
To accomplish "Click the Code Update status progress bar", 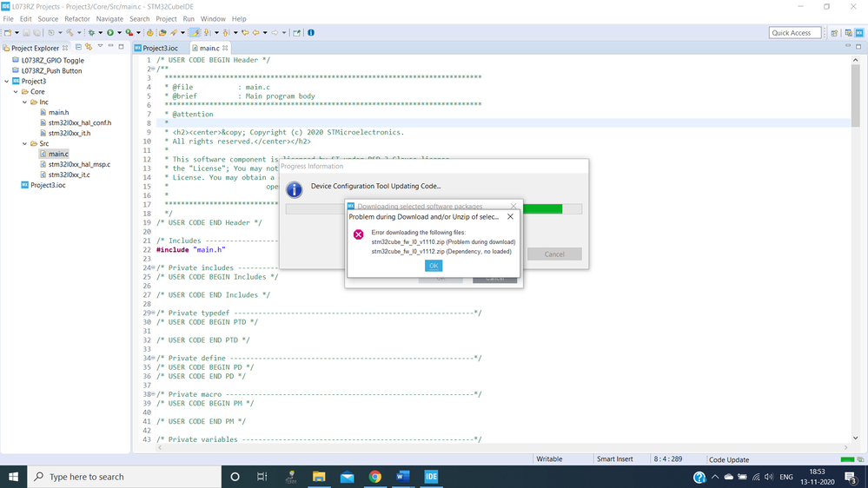I will point(847,459).
